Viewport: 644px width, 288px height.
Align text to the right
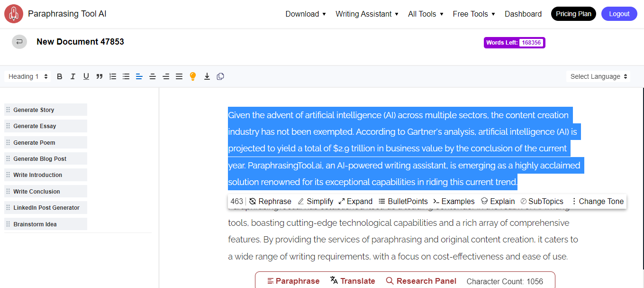point(166,76)
